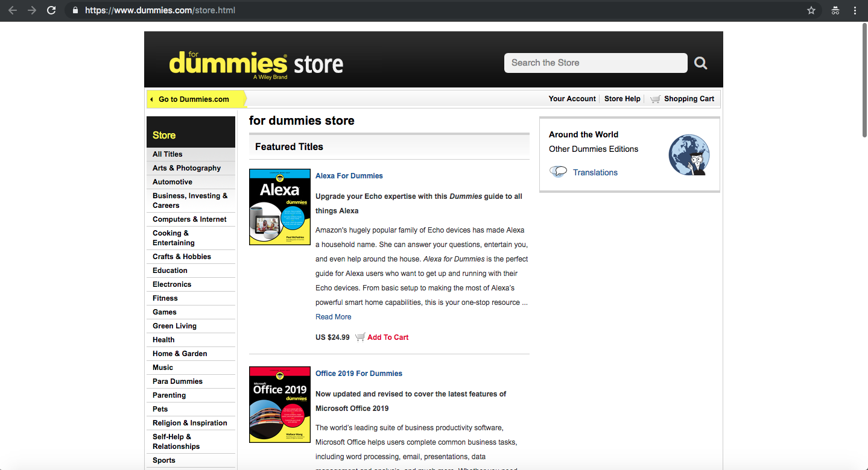Click the padlock site security icon
The width and height of the screenshot is (868, 470).
pyautogui.click(x=75, y=10)
